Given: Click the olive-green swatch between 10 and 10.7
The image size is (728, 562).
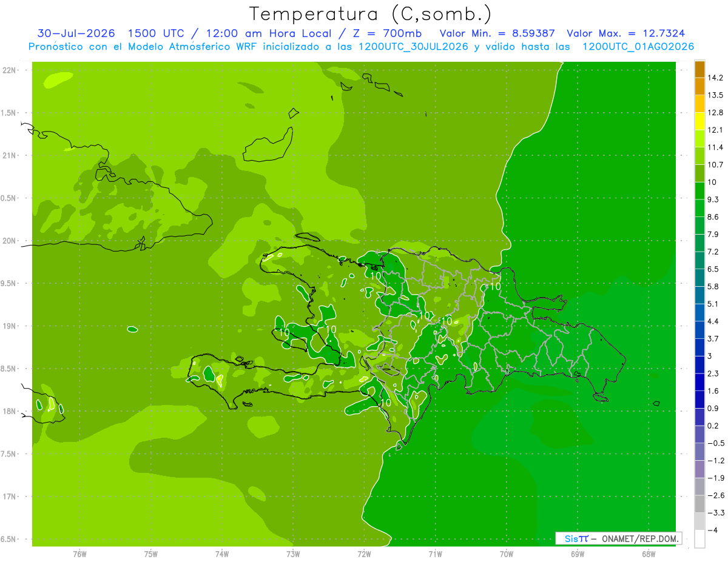Looking at the screenshot, I should (x=699, y=173).
